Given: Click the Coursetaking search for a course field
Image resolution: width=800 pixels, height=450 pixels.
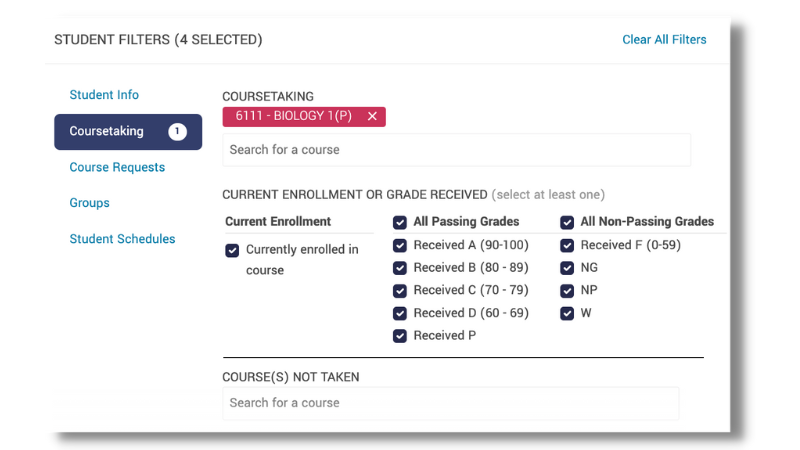Looking at the screenshot, I should pos(456,150).
